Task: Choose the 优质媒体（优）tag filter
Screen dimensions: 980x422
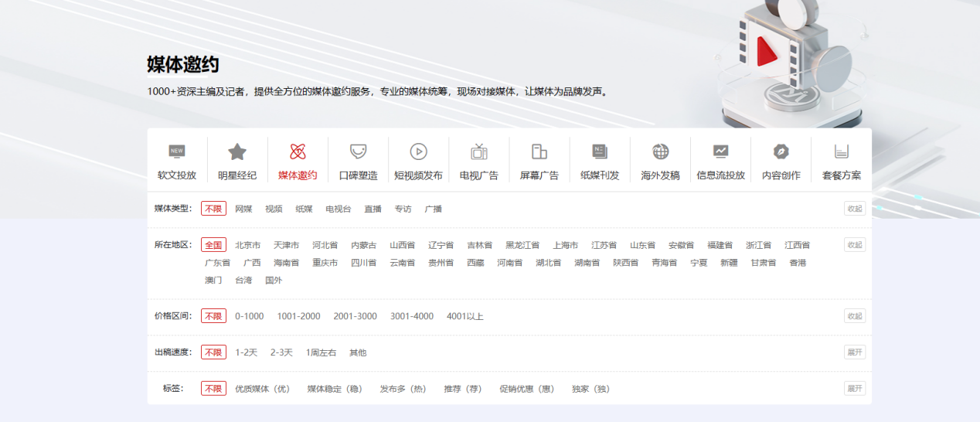Action: pos(263,389)
